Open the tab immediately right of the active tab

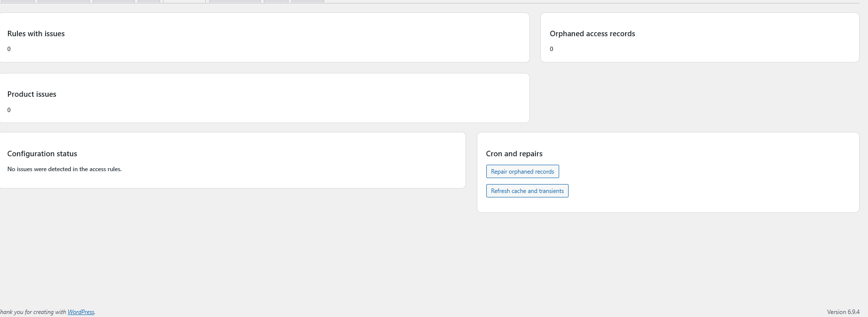pyautogui.click(x=234, y=1)
